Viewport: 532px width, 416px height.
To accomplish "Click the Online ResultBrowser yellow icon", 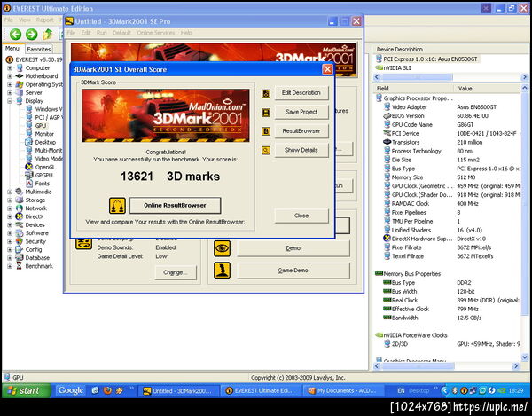I will pyautogui.click(x=117, y=206).
